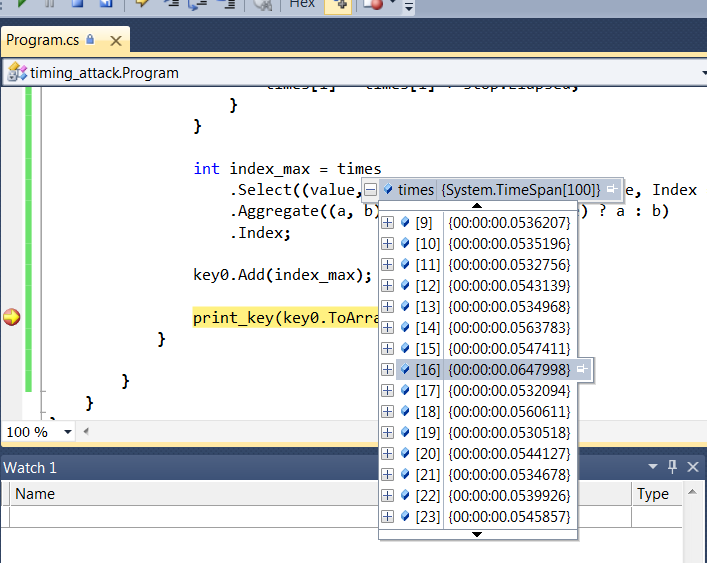Collapse the times DataTip with minus box

(x=370, y=190)
